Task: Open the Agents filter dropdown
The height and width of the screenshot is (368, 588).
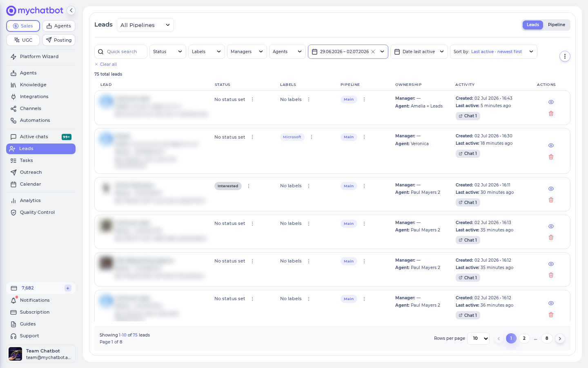Action: click(x=287, y=52)
